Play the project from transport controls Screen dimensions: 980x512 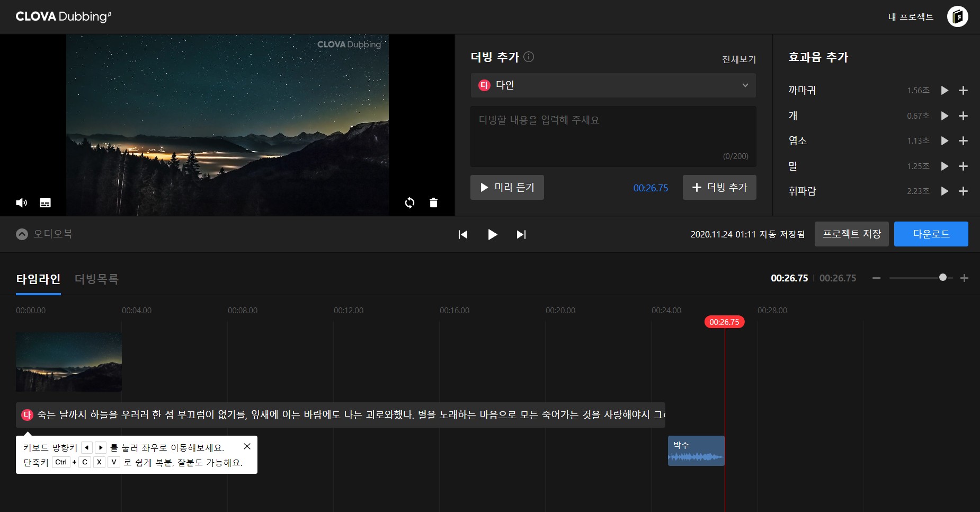pyautogui.click(x=492, y=234)
